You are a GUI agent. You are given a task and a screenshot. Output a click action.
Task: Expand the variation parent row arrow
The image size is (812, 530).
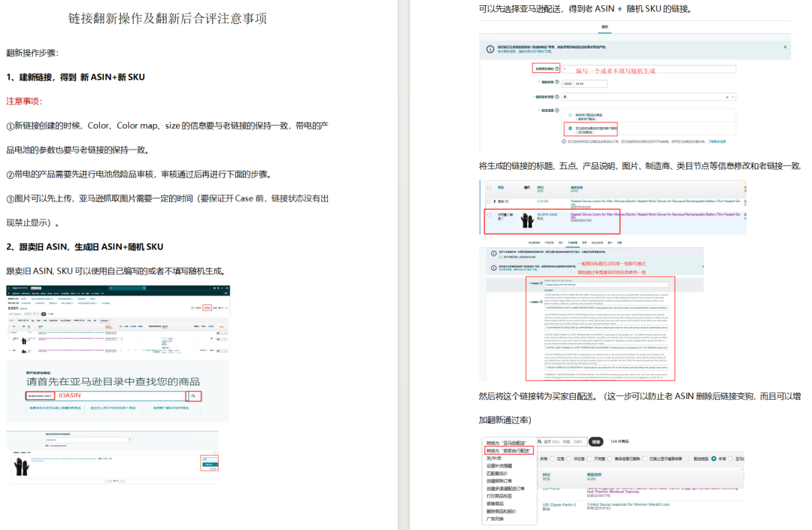click(x=496, y=201)
